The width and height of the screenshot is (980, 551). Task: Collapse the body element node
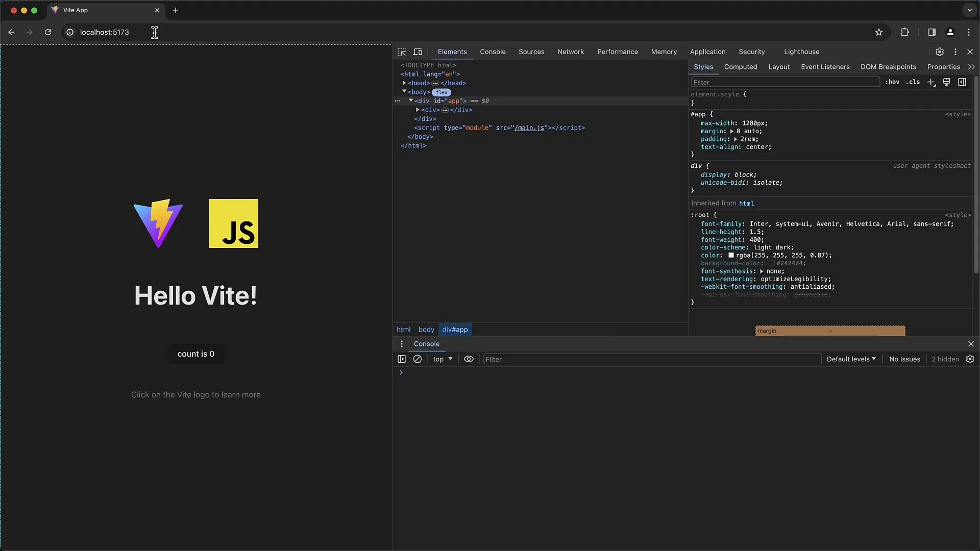tap(404, 92)
